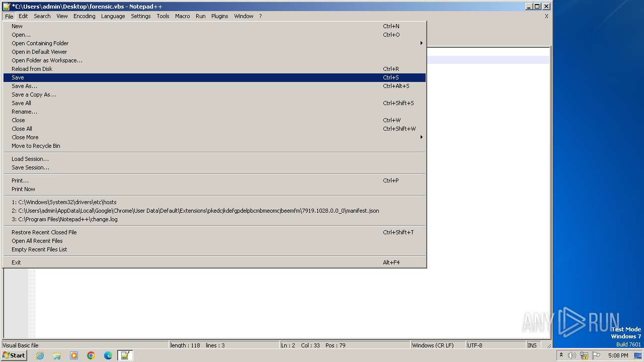This screenshot has width=644, height=362.
Task: Click Visual Basic file status text
Action: (20, 345)
